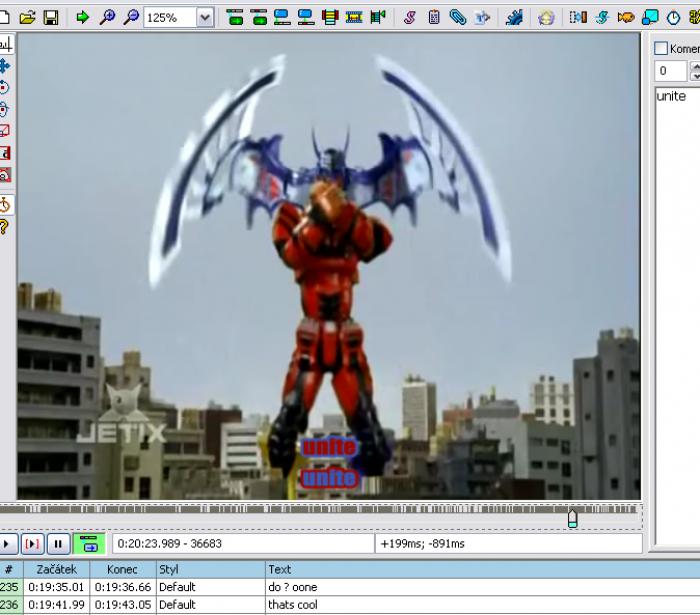Select the scale subtitle tool
Viewport: 700px width, 615px height.
[x=4, y=131]
